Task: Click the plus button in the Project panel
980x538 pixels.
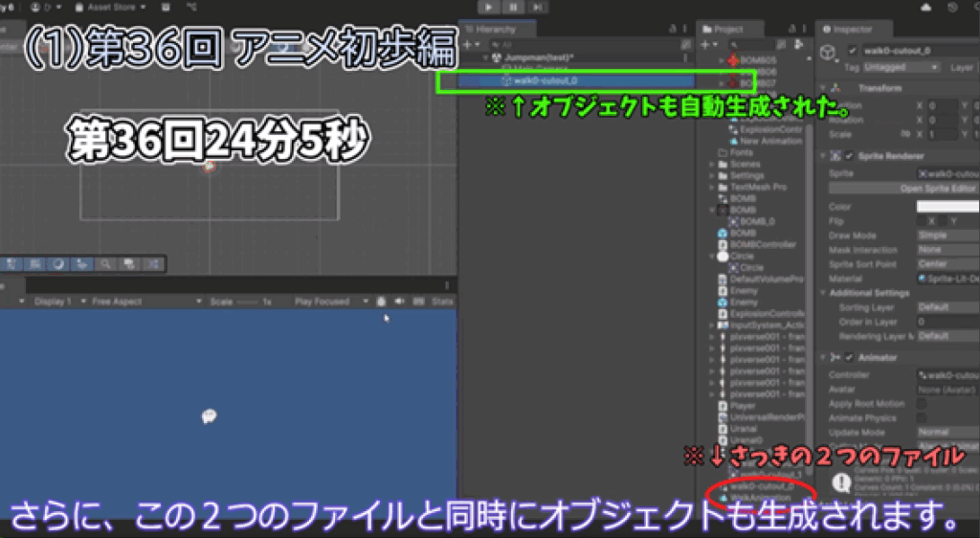Action: (705, 44)
